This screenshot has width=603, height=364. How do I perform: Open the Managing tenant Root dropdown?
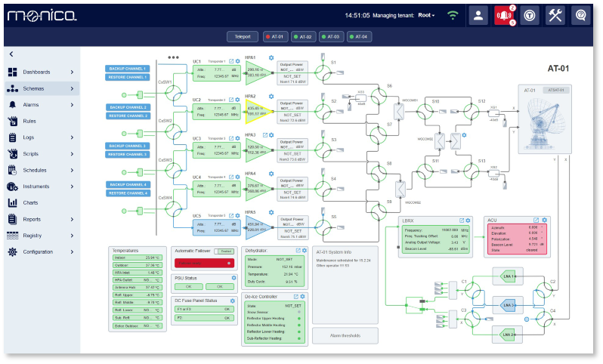tap(426, 15)
